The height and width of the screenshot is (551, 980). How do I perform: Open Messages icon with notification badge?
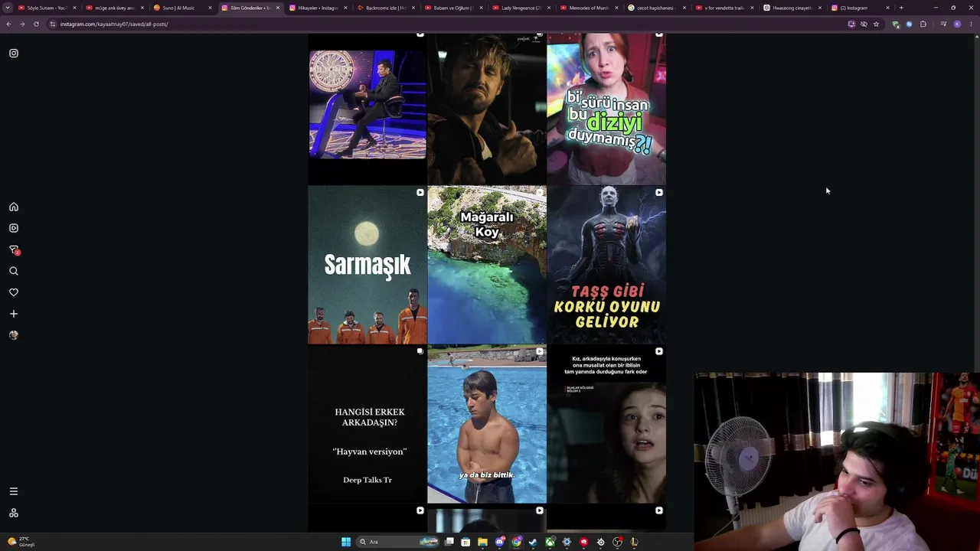coord(14,249)
